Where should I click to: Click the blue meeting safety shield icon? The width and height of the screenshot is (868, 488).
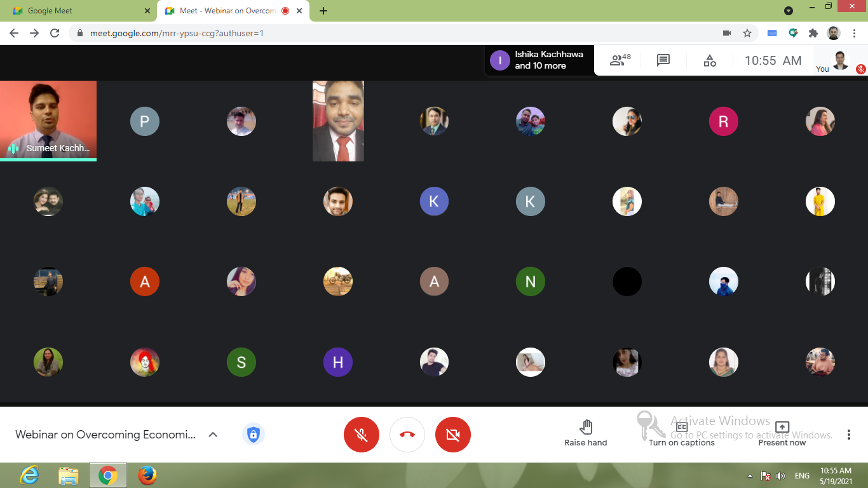tap(253, 435)
